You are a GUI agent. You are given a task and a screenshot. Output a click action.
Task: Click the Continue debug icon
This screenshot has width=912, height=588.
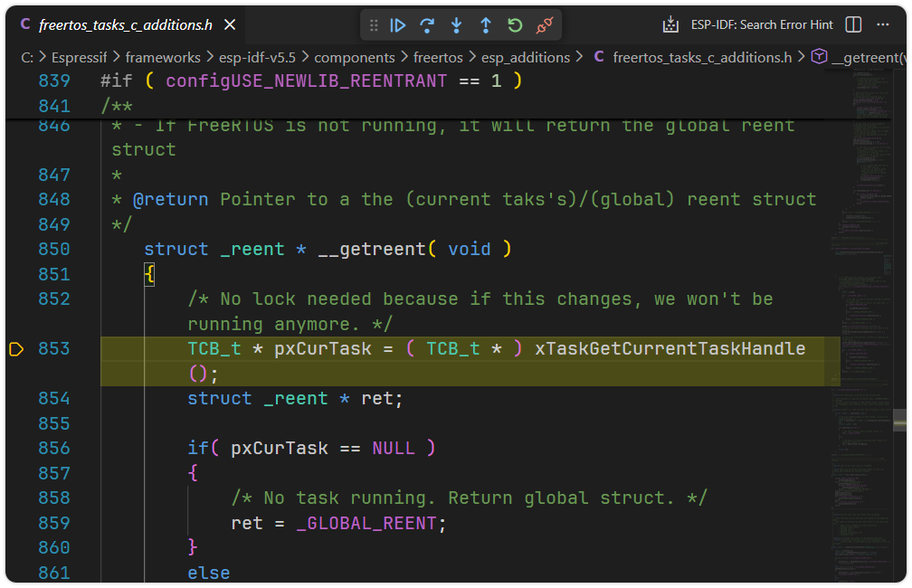point(398,25)
